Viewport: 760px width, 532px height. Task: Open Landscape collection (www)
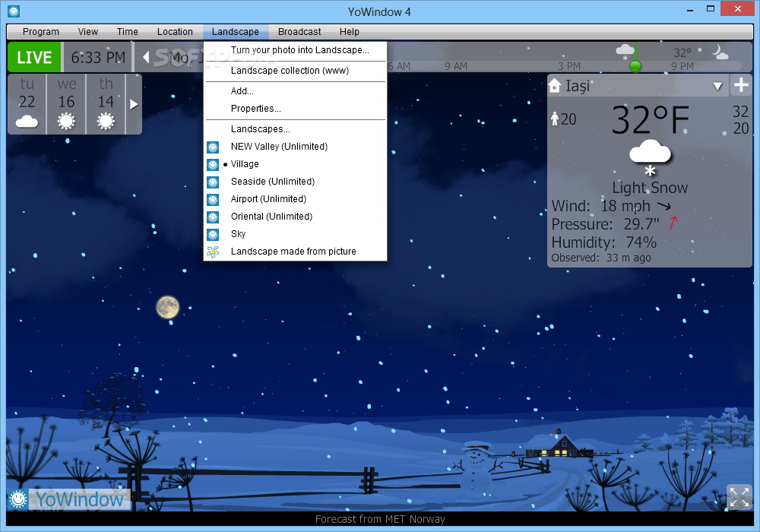tap(295, 70)
